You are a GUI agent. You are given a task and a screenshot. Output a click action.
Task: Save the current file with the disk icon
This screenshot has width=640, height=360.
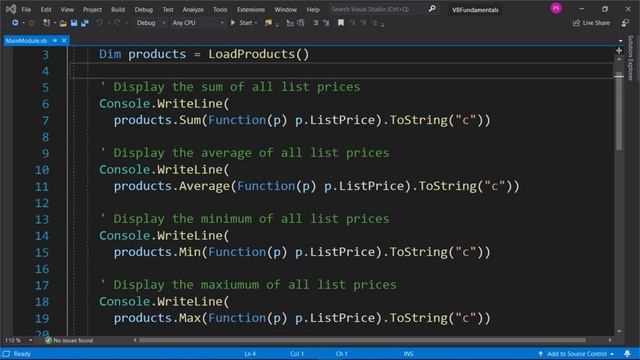pyautogui.click(x=74, y=23)
